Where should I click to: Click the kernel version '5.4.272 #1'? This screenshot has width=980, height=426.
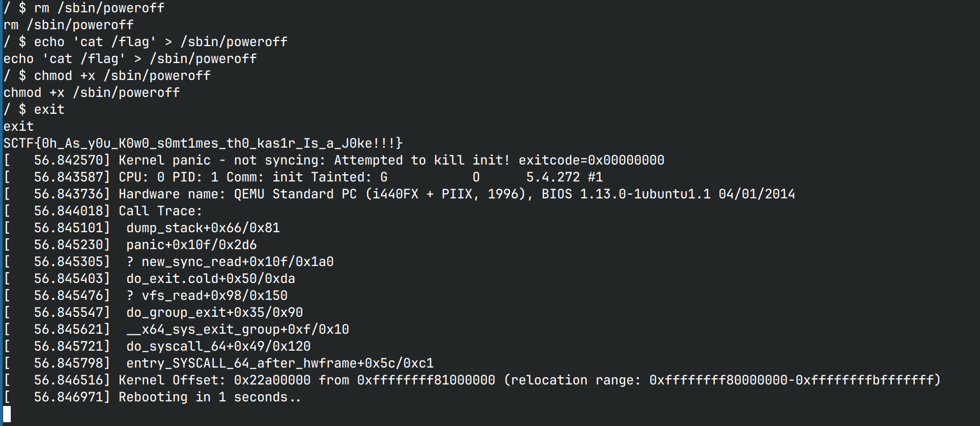pyautogui.click(x=564, y=177)
